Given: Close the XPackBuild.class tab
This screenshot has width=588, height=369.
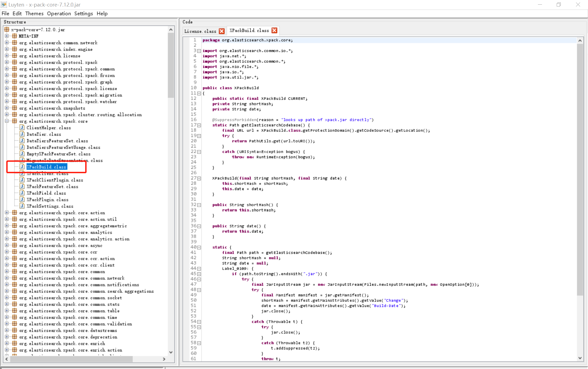Looking at the screenshot, I should click(x=274, y=31).
